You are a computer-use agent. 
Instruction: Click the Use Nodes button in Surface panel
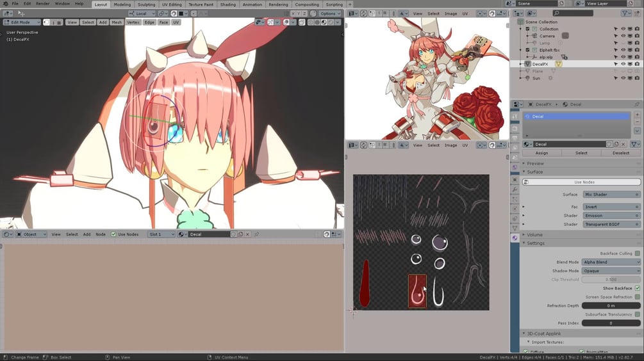pos(581,182)
